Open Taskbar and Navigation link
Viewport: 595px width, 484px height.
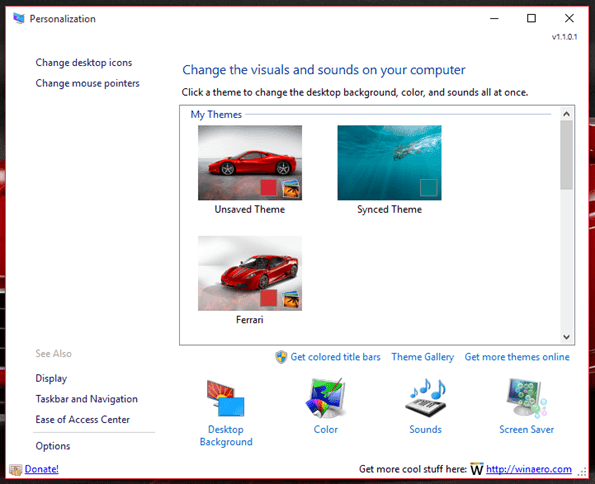[x=87, y=399]
